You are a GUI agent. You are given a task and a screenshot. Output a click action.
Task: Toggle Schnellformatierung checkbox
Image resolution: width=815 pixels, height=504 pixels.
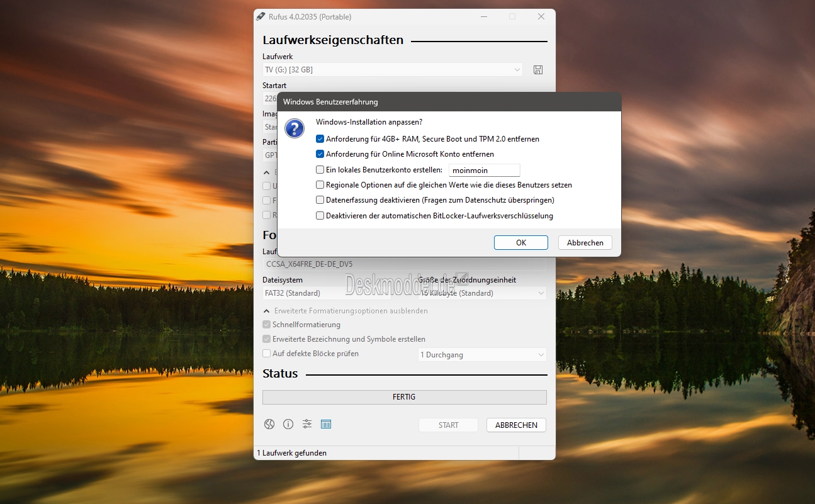pos(266,325)
